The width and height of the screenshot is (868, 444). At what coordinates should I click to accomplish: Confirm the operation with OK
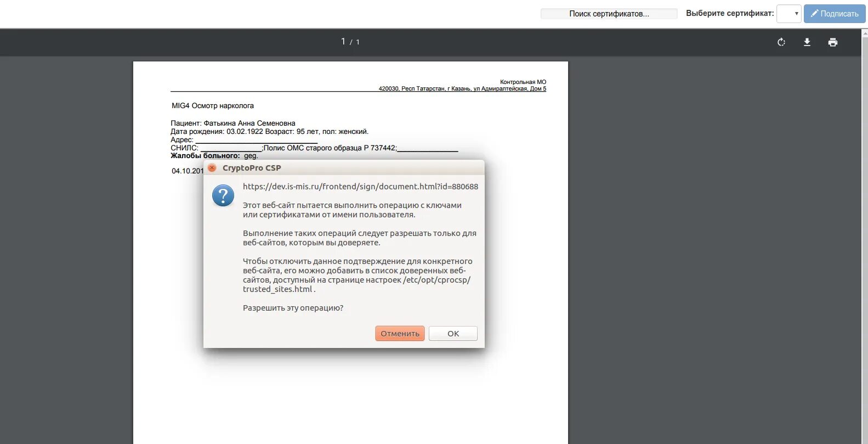[453, 334]
